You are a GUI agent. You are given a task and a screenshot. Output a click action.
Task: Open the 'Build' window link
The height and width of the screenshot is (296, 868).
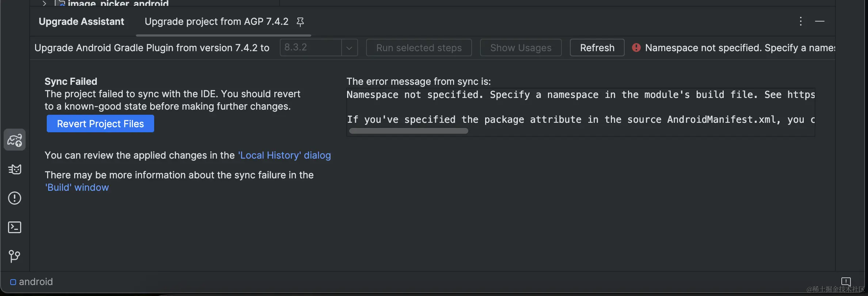[x=77, y=187]
